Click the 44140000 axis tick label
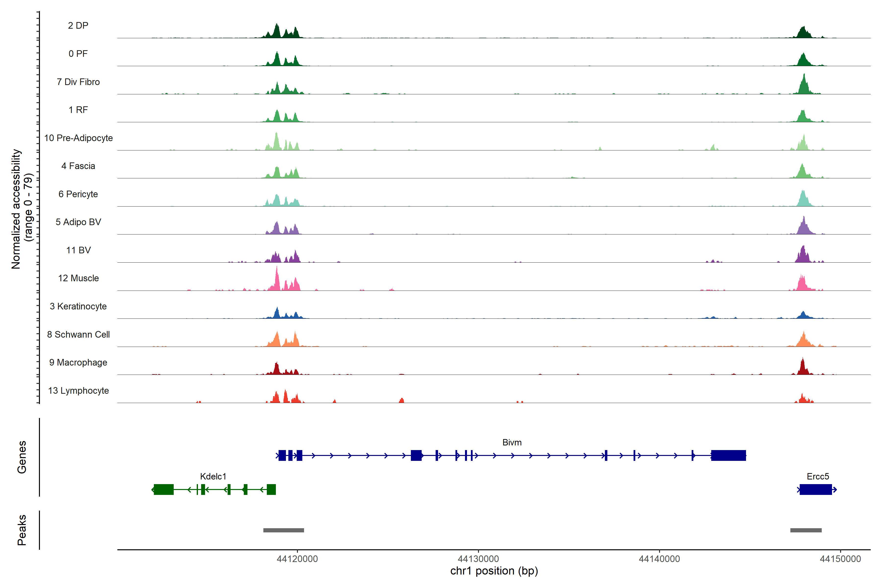This screenshot has width=882, height=588. [659, 559]
